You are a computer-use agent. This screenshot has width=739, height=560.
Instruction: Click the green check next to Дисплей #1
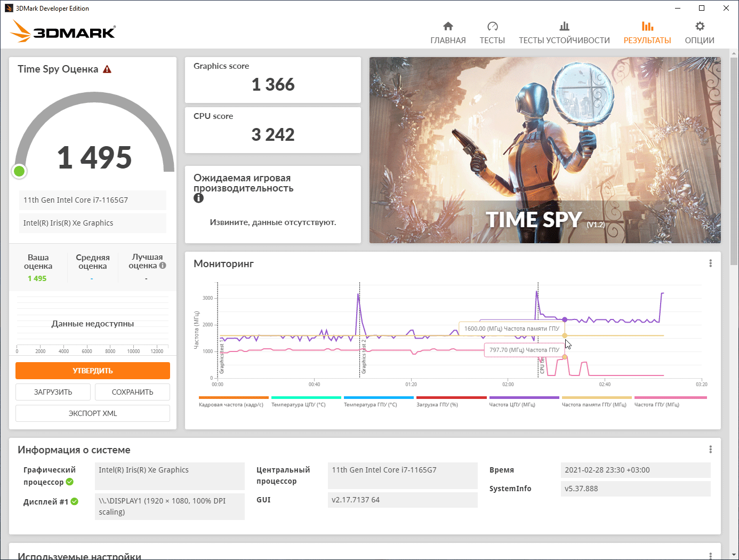(75, 501)
